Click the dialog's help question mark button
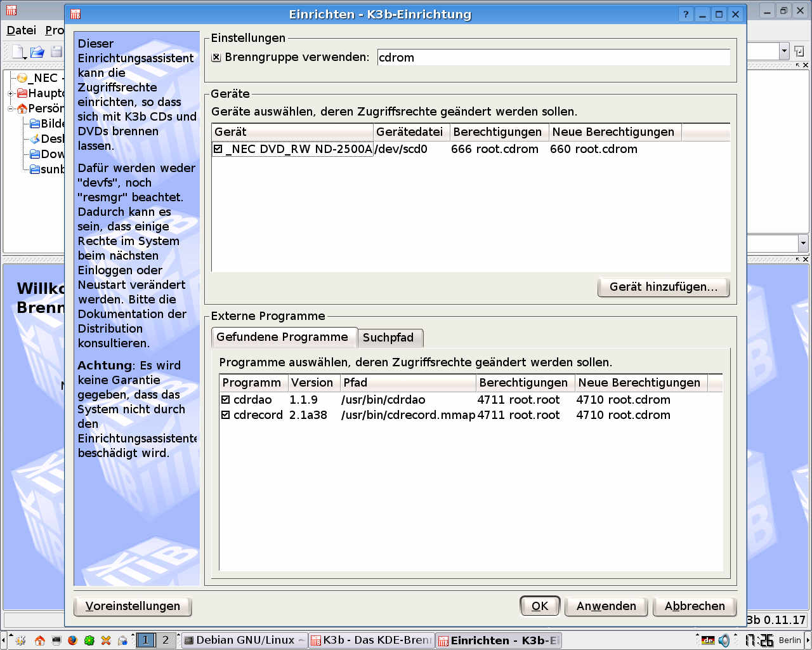 (686, 15)
